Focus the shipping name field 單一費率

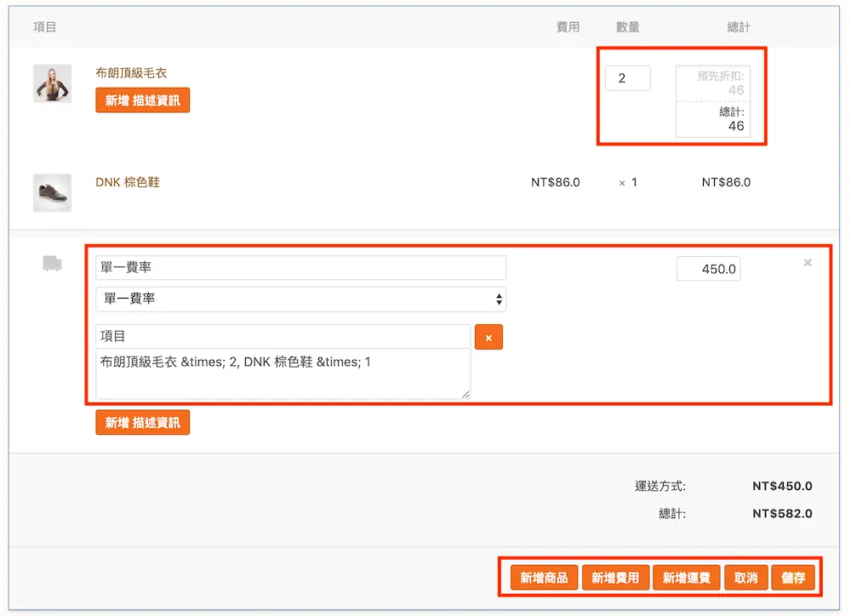300,267
